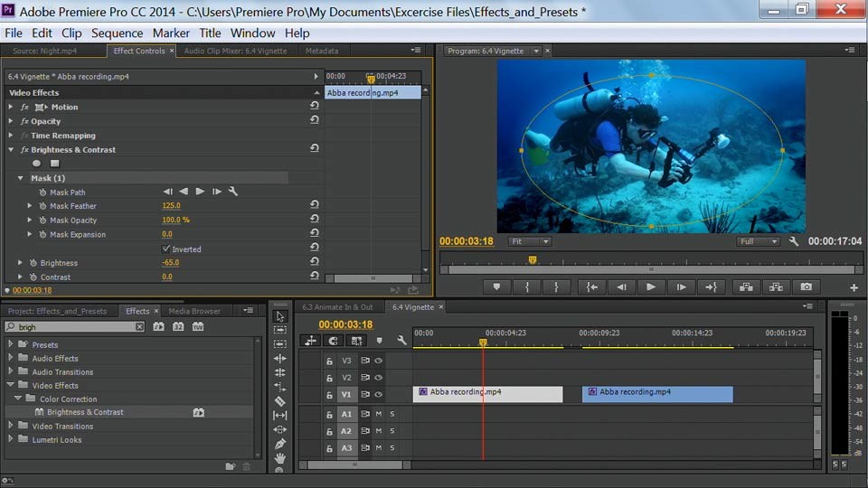Image resolution: width=868 pixels, height=488 pixels.
Task: Expand the Motion effect properties
Action: [11, 107]
